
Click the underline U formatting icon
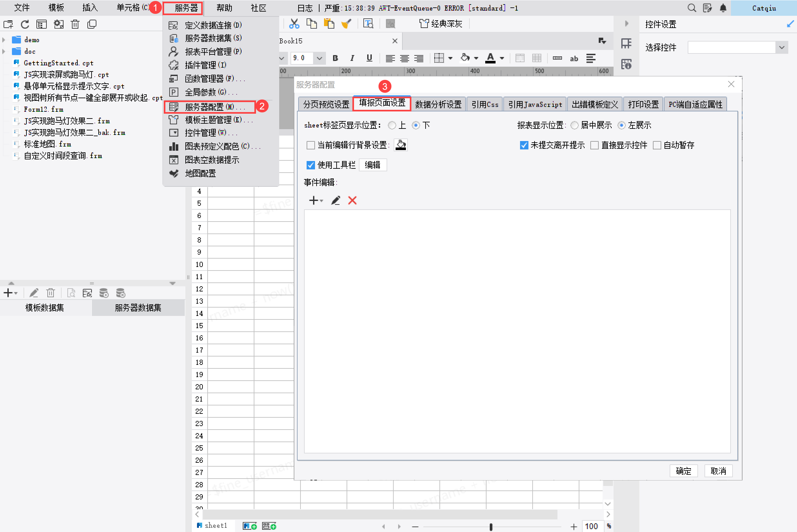tap(369, 58)
